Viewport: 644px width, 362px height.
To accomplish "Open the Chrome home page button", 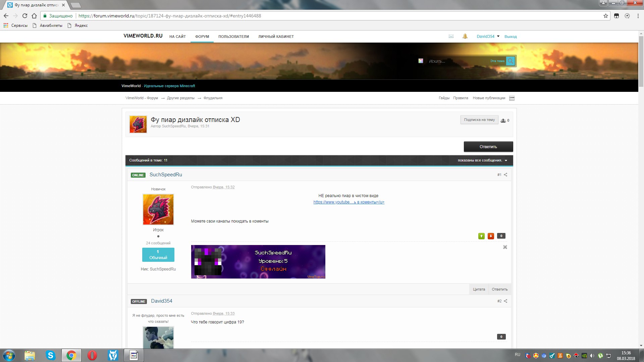I will coord(34,16).
